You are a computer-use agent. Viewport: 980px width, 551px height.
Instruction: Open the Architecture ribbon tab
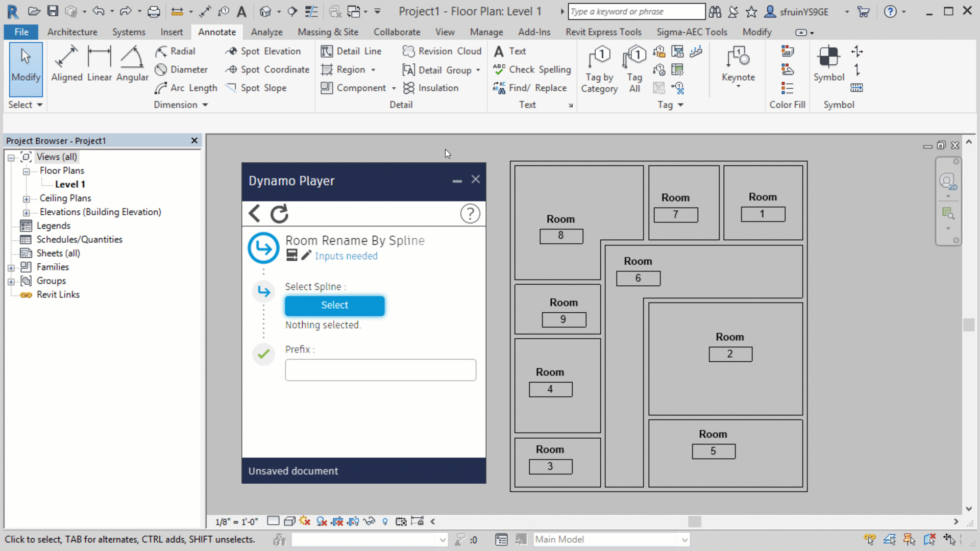click(72, 32)
